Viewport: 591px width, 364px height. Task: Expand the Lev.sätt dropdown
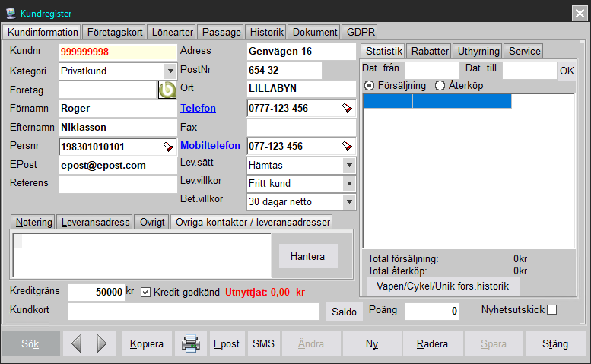coord(349,165)
